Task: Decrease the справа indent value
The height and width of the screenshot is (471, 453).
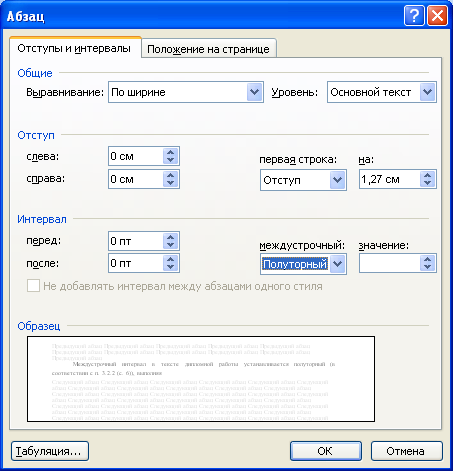Action: [x=170, y=183]
